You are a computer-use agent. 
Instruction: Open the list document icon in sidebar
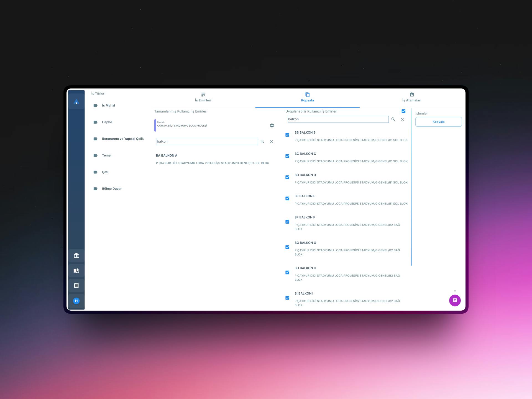click(x=76, y=285)
